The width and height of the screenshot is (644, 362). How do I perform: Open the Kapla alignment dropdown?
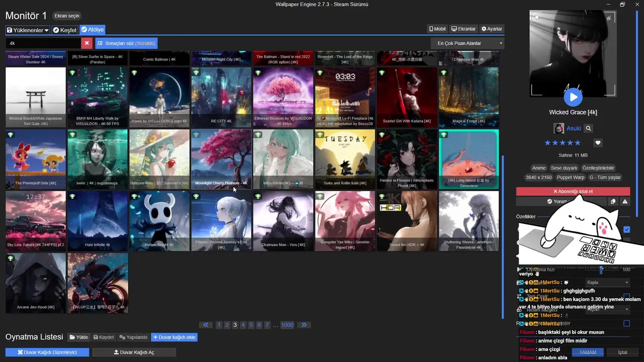pyautogui.click(x=607, y=283)
